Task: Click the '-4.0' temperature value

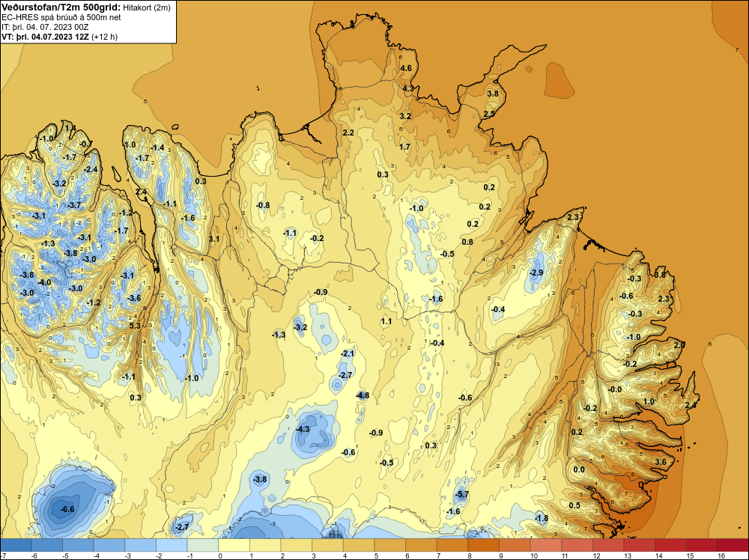Action: (44, 283)
